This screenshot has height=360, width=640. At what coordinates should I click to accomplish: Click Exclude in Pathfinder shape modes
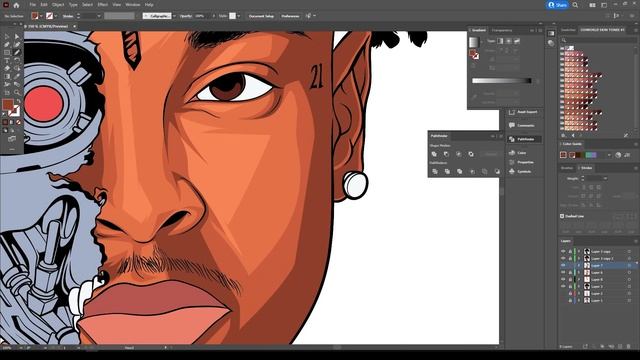click(x=471, y=154)
